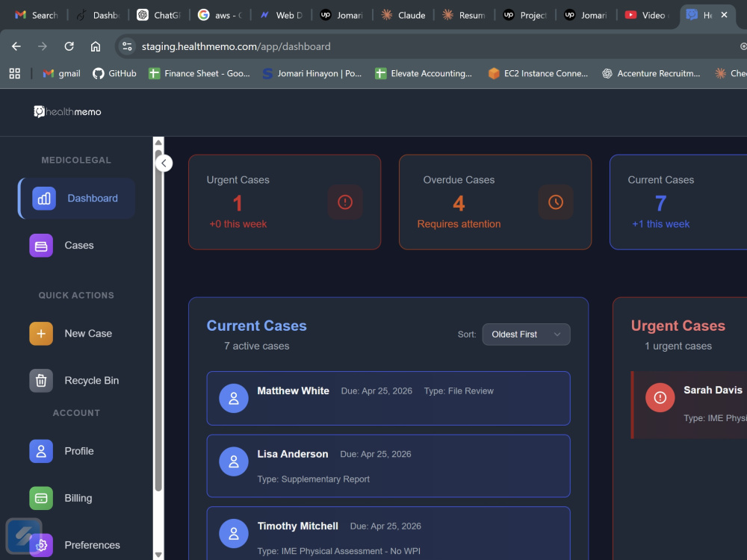The width and height of the screenshot is (747, 560).
Task: Click the Recycle Bin trash icon
Action: point(41,381)
